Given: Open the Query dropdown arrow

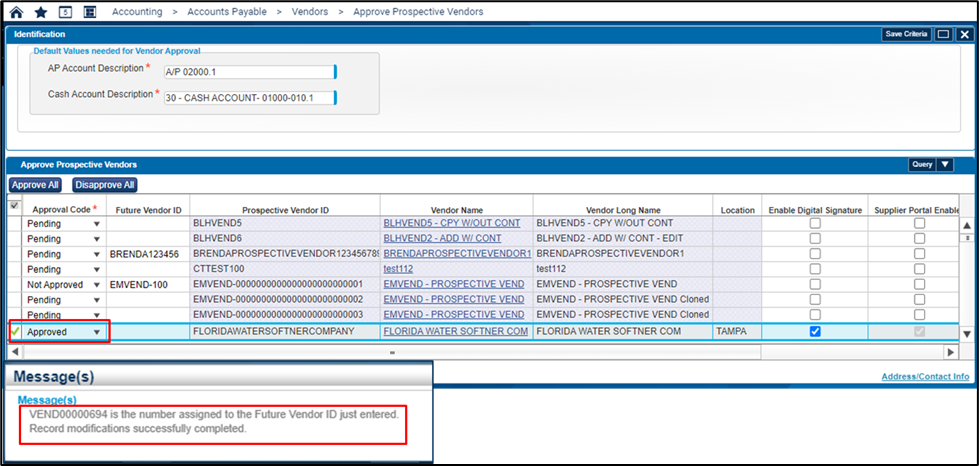Looking at the screenshot, I should tap(946, 165).
